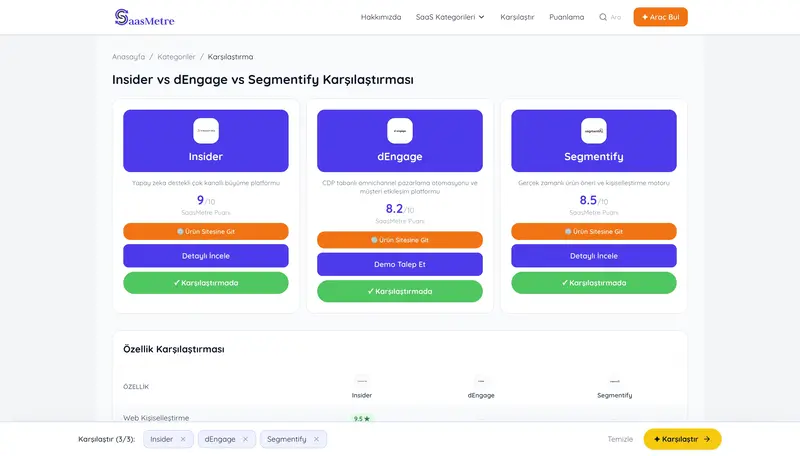Click the page title Insider vs dEngage vs Segmentify
The image size is (800, 456).
tap(263, 80)
